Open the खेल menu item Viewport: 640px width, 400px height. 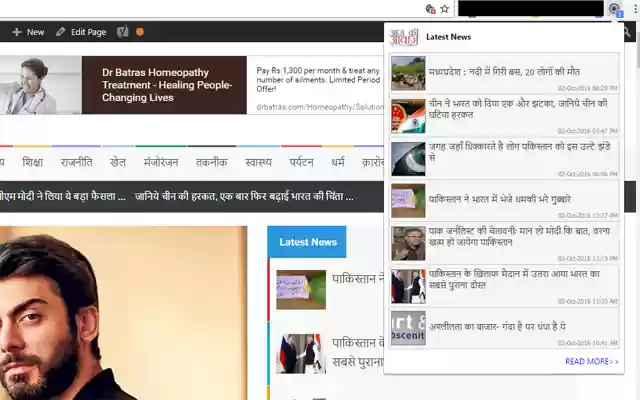[x=118, y=162]
